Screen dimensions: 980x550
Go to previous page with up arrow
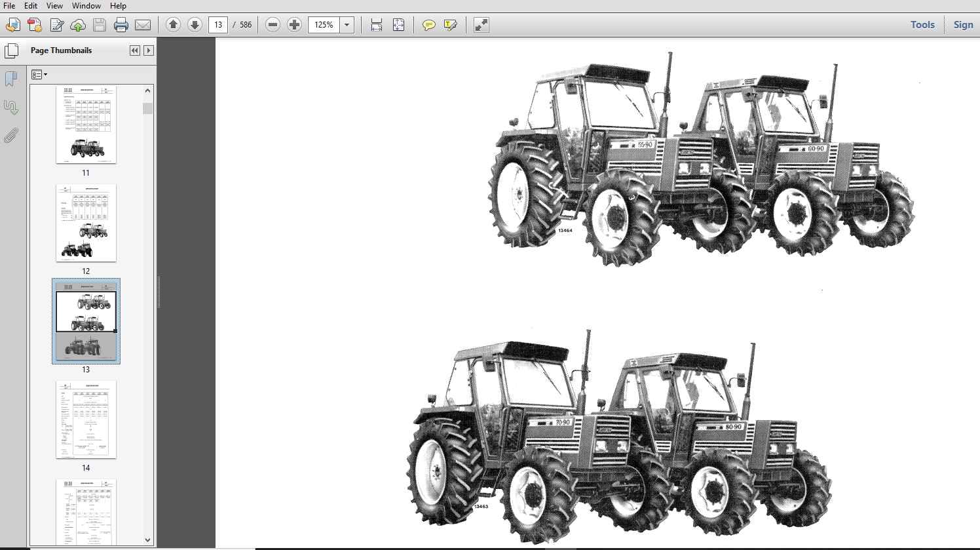[173, 25]
